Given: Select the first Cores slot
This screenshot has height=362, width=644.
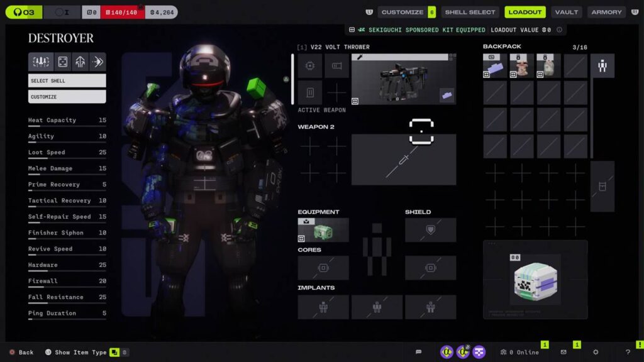Looking at the screenshot, I should (x=323, y=268).
